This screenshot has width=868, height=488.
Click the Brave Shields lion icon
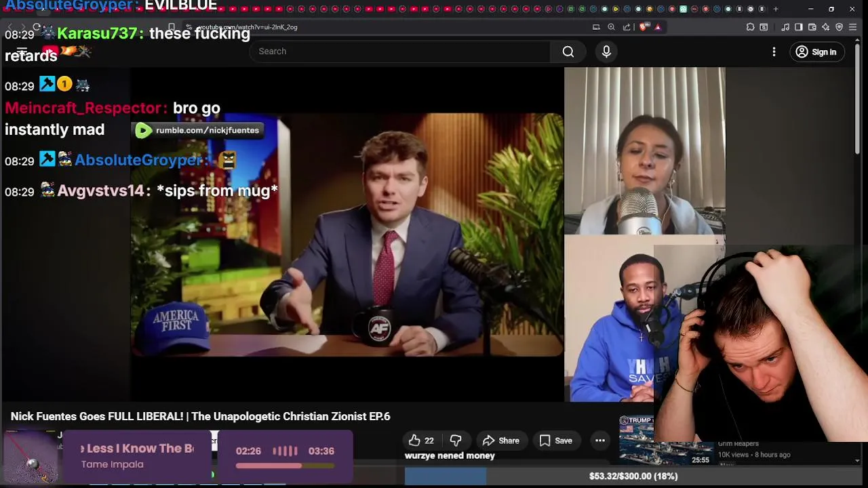click(645, 27)
